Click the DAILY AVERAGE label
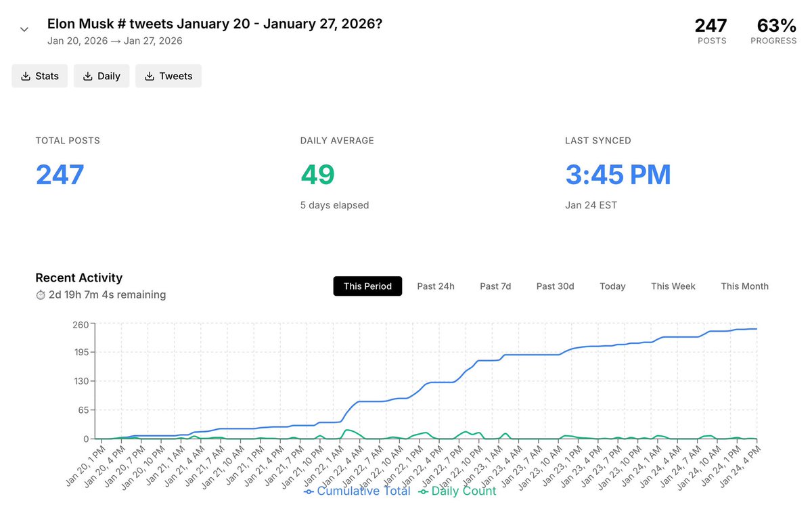Screen dimensions: 812x509 pos(337,141)
